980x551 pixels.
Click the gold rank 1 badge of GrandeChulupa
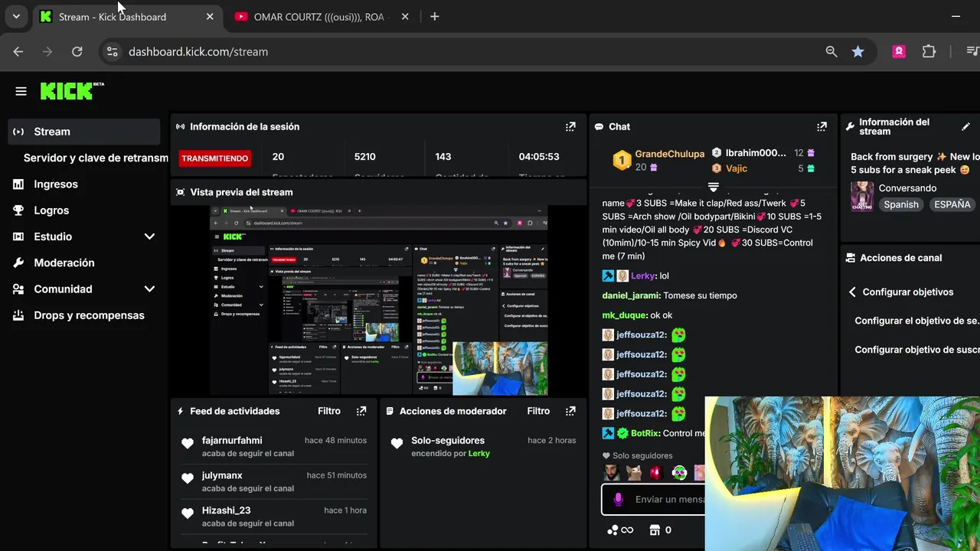pos(622,160)
